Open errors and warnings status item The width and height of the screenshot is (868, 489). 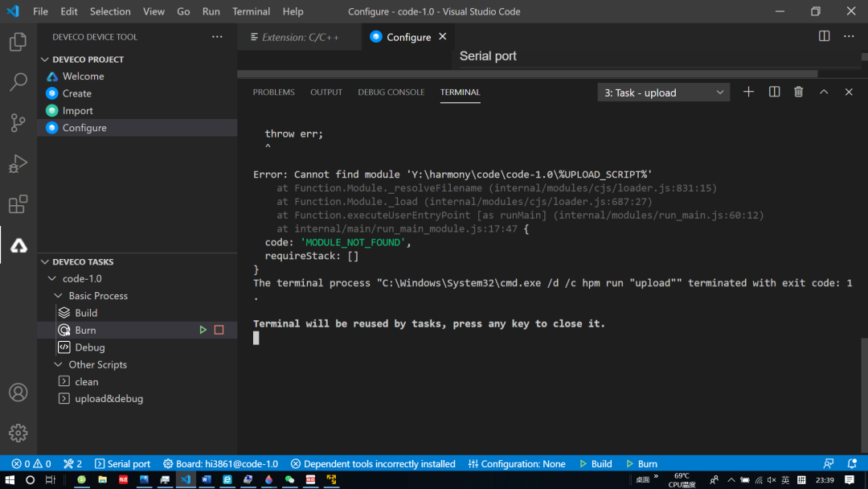(31, 464)
